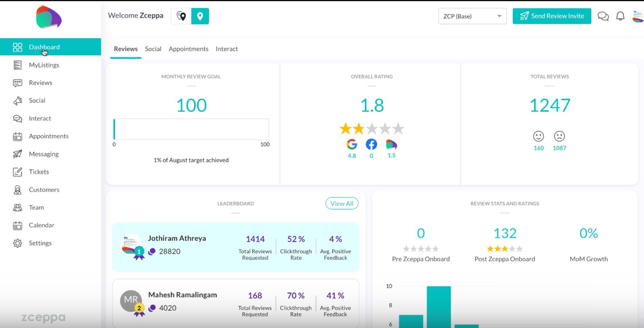Open the profile avatar in header
Image resolution: width=644 pixels, height=328 pixels.
pyautogui.click(x=638, y=16)
